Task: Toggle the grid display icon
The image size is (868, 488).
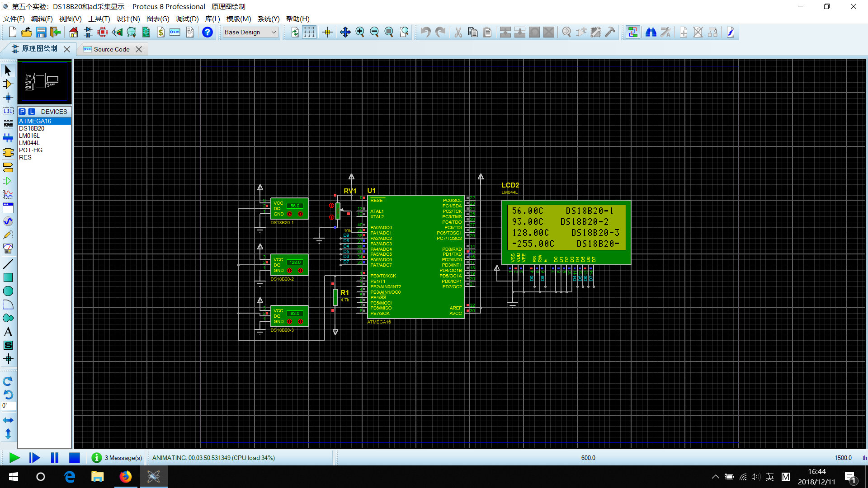Action: click(x=309, y=32)
